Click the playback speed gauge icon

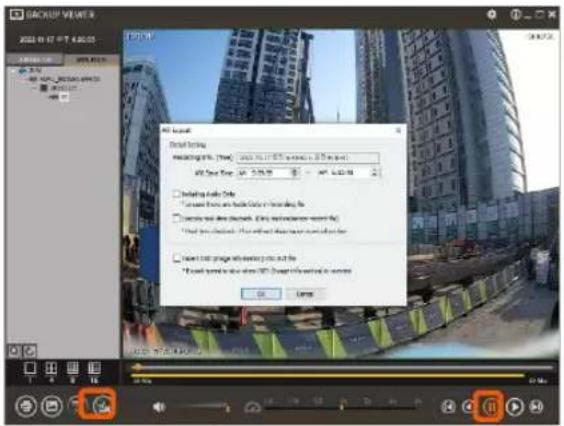pyautogui.click(x=252, y=408)
